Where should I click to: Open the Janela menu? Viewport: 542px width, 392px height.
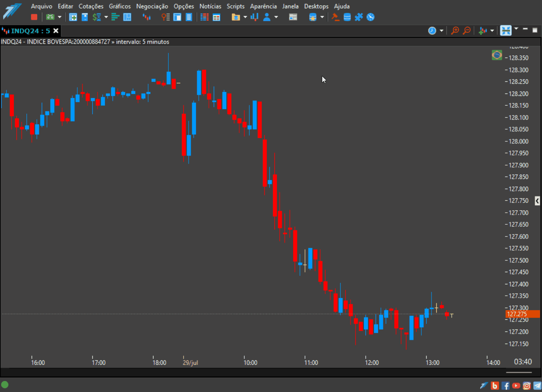291,6
